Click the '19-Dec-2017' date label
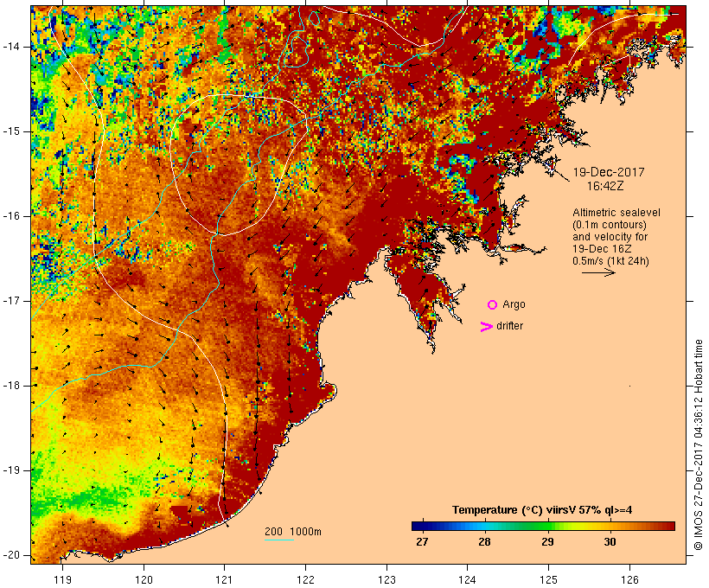Screen dimensions: 709x588 [x=609, y=172]
